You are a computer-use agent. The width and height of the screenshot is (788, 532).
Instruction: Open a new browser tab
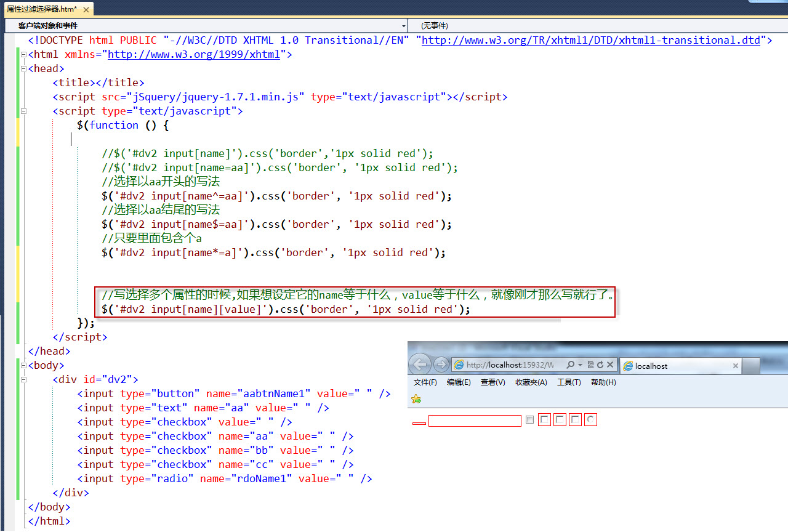pyautogui.click(x=751, y=366)
